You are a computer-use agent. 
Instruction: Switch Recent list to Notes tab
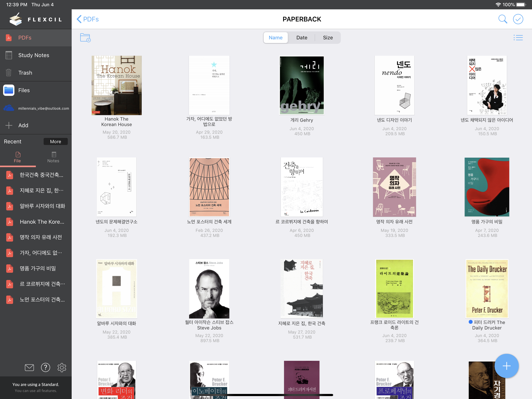[53, 157]
